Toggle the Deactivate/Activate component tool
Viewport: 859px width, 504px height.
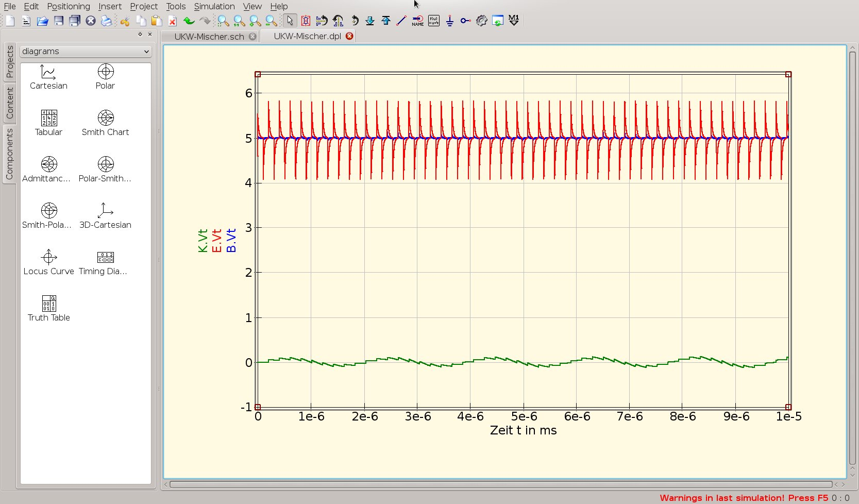click(x=306, y=21)
